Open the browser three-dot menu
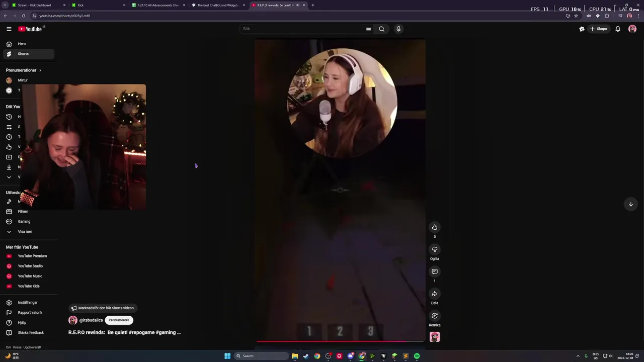This screenshot has height=362, width=644. click(x=638, y=16)
